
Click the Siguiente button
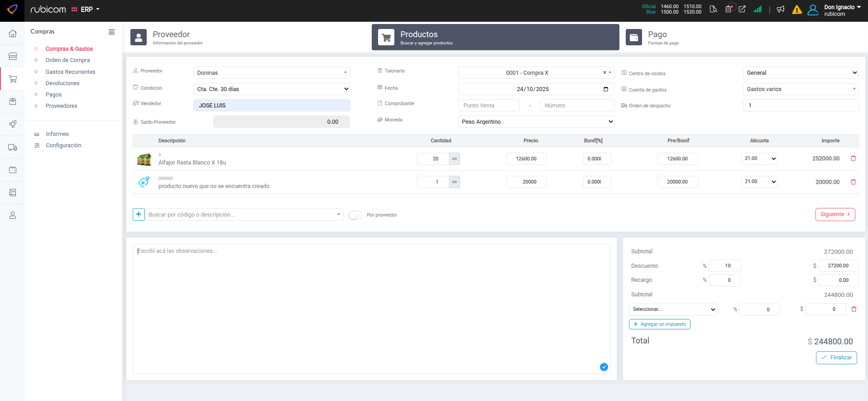click(x=835, y=214)
